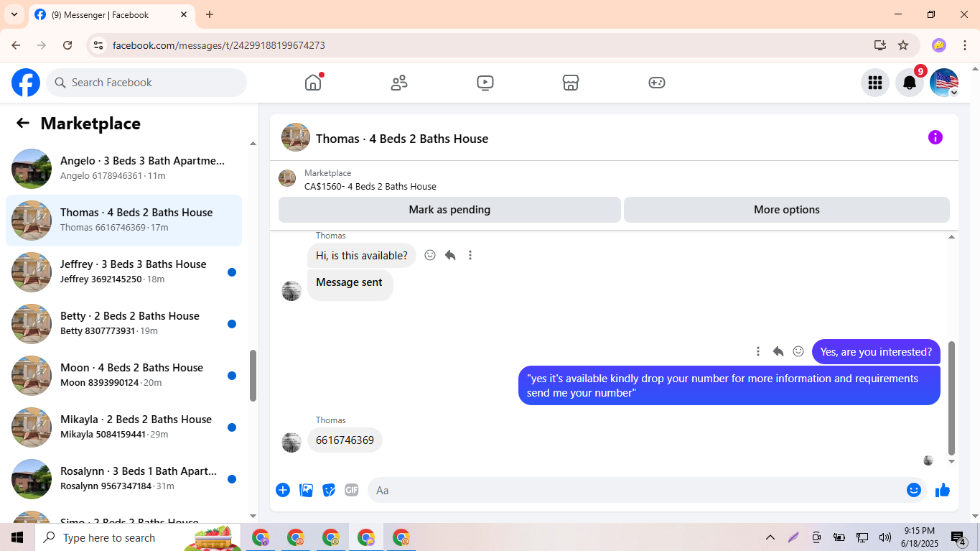Open Windows Start menu

17,537
